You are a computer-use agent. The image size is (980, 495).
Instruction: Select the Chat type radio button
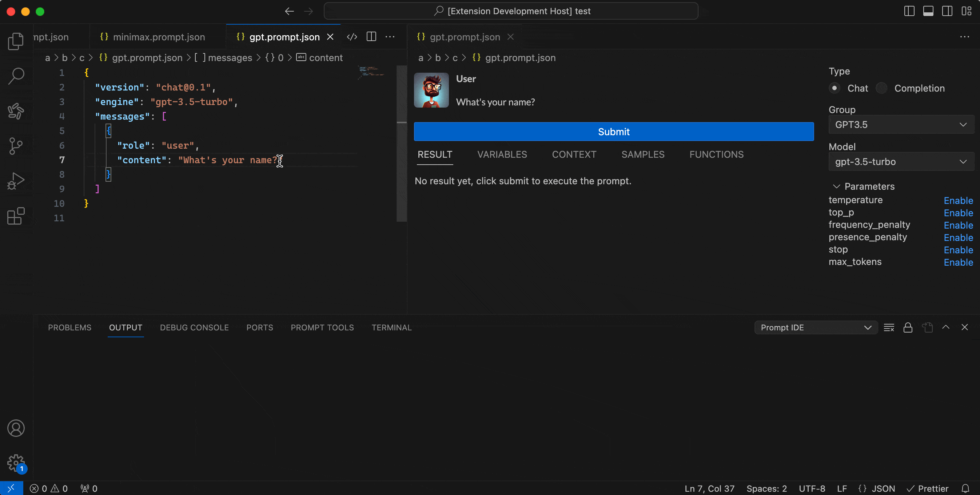point(834,88)
